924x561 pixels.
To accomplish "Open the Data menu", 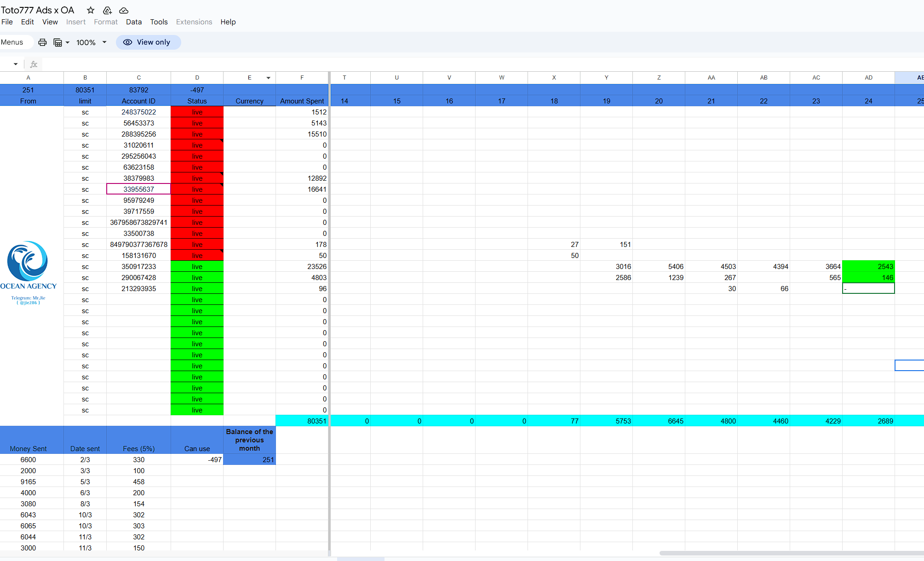I will click(133, 22).
